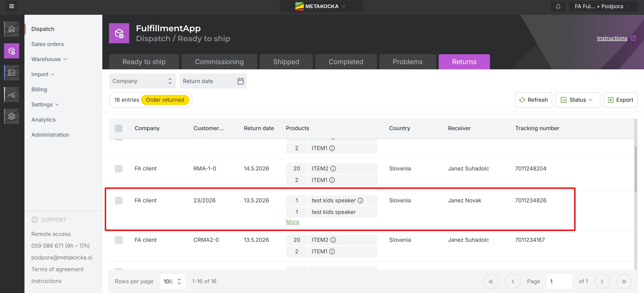Screen dimensions: 644x293
Task: Go to first page of results
Action: pyautogui.click(x=491, y=282)
